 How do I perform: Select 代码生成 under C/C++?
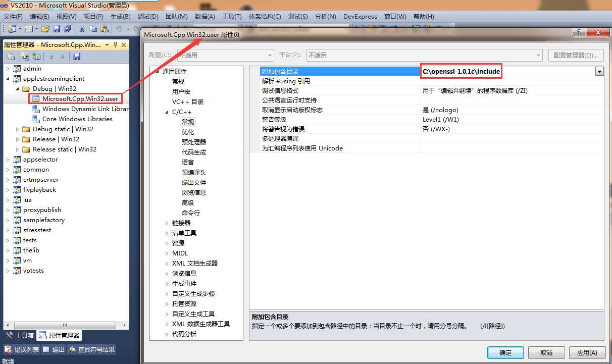pyautogui.click(x=194, y=152)
